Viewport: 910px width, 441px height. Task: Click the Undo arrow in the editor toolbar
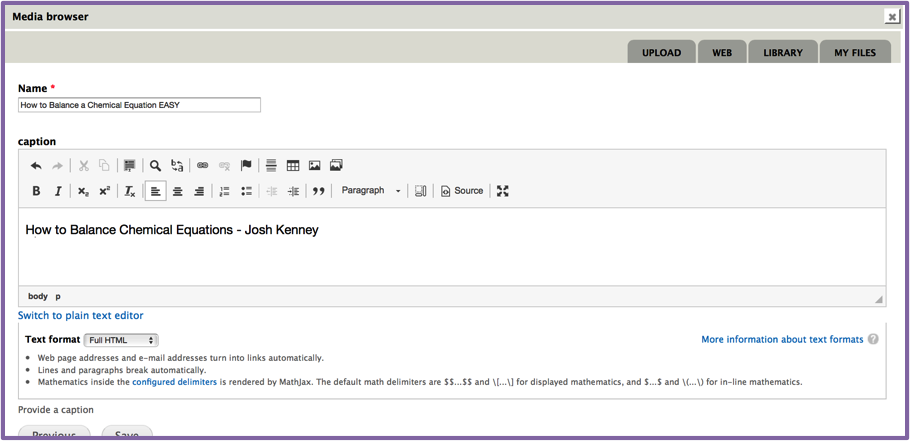coord(36,166)
